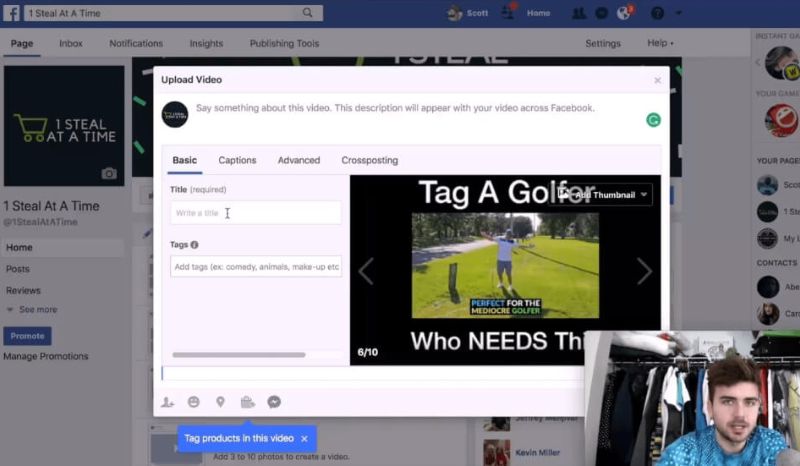This screenshot has height=466, width=800.
Task: Open page Settings
Action: 603,43
